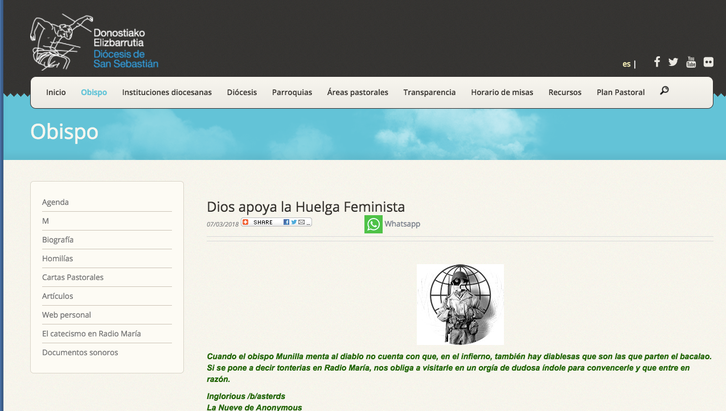The image size is (726, 411).
Task: Open Instituciones diocesanas menu
Action: point(167,92)
